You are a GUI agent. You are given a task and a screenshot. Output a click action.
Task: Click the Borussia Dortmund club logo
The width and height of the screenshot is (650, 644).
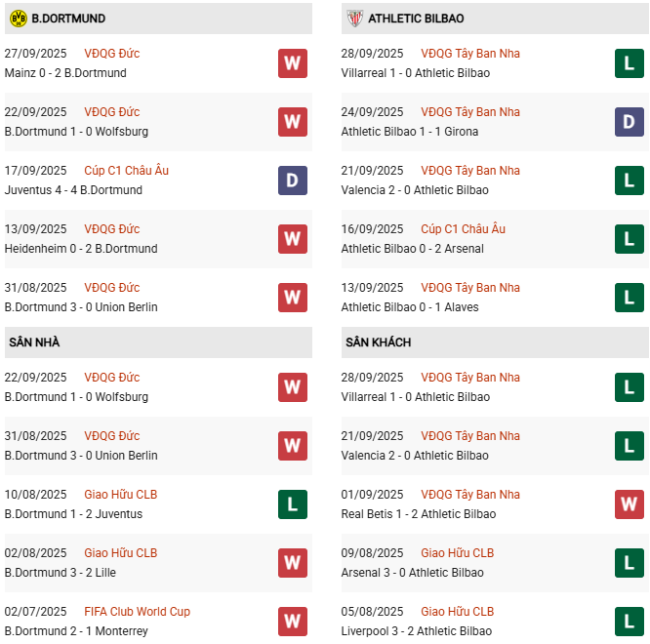(x=18, y=19)
